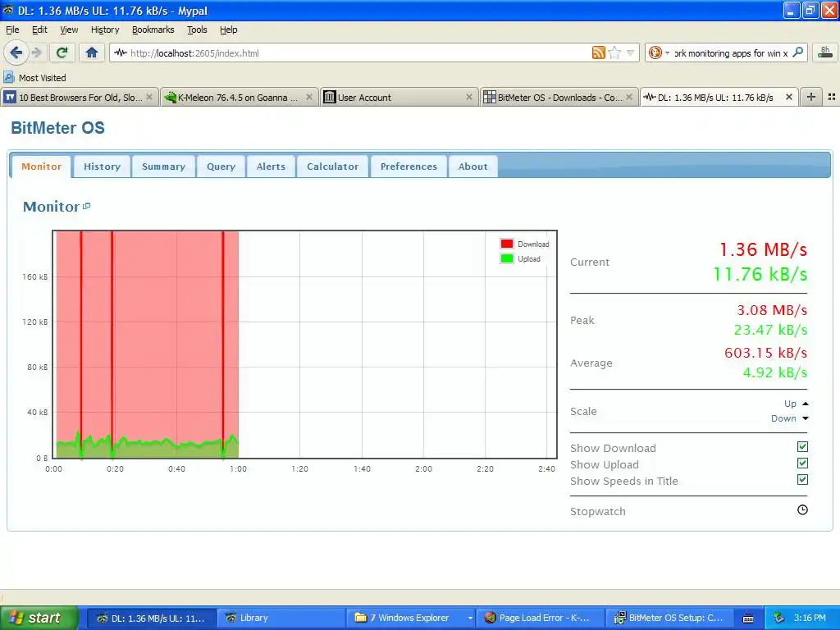Viewport: 840px width, 630px height.
Task: Switch to Library taskbar window
Action: [x=281, y=618]
